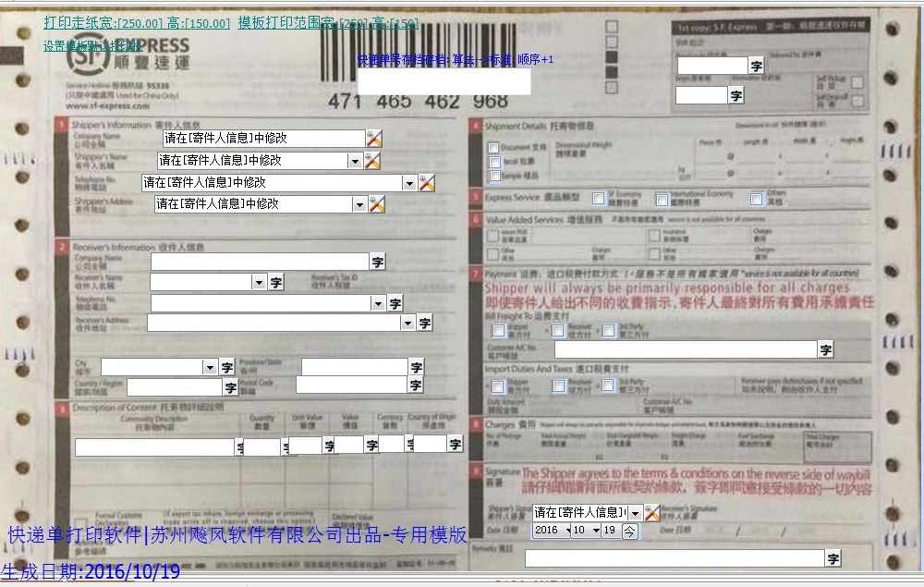Click 字 font button beside Country of Origin field
This screenshot has width=924, height=587.
455,444
